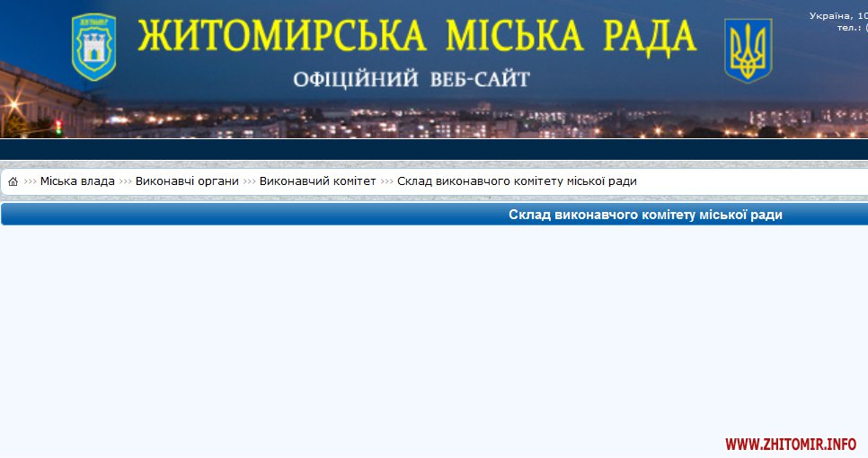Click the ОФІЦІЙНИЙ ВЕБ-САЙТ subtitle
Viewport: 868px width, 458px height.
tap(412, 80)
